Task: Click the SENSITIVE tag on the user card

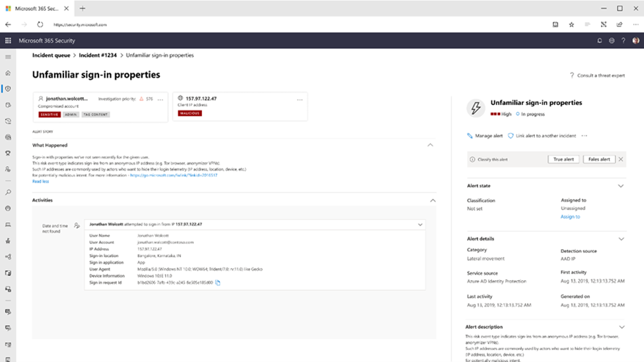Action: pyautogui.click(x=50, y=115)
